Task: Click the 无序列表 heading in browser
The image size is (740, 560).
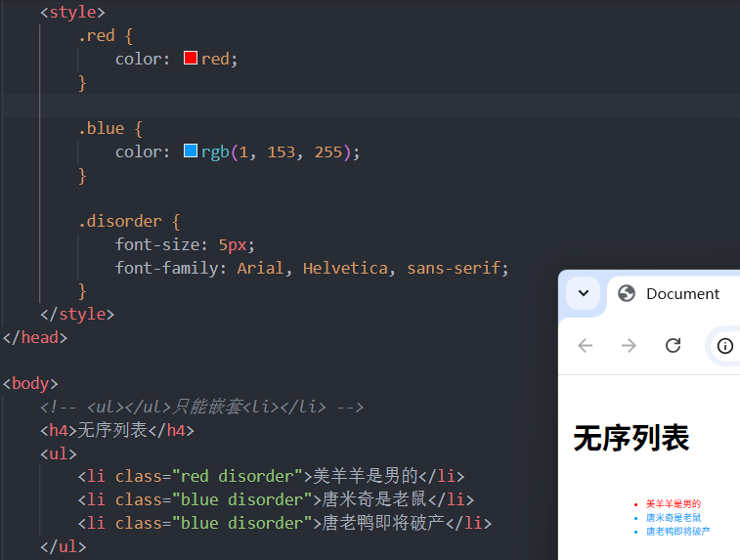Action: click(x=631, y=438)
